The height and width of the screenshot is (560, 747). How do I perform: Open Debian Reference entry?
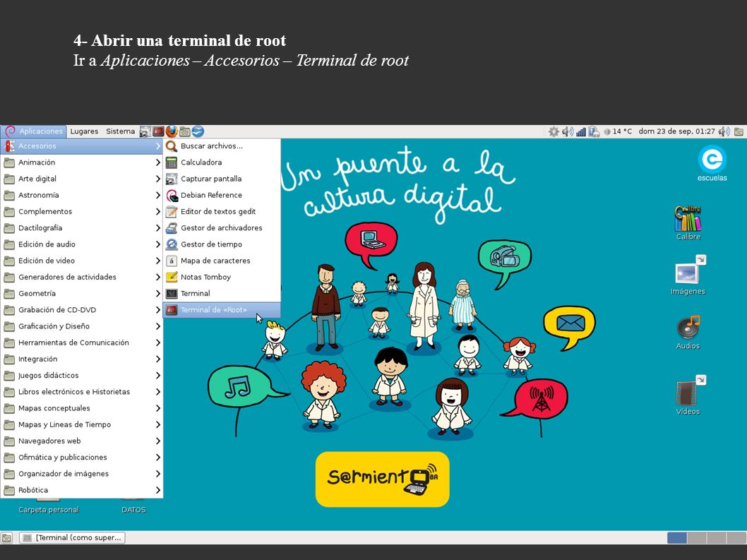[x=222, y=196]
